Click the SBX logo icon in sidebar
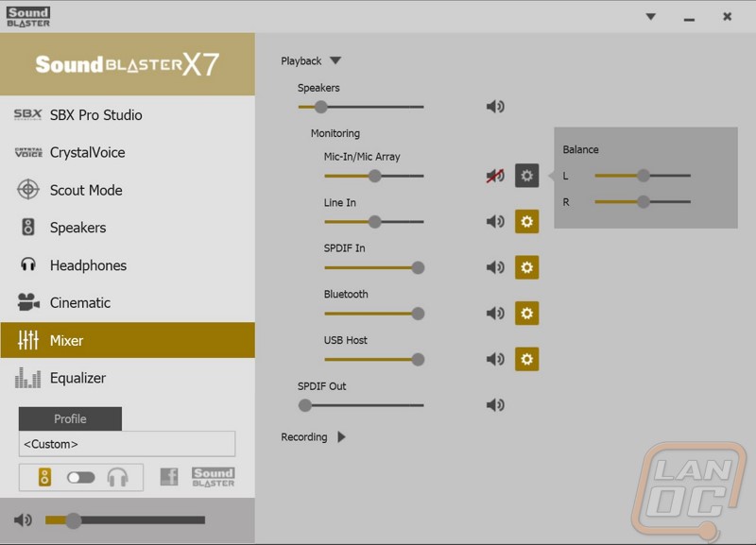Screen dimensions: 756x545 click(28, 114)
